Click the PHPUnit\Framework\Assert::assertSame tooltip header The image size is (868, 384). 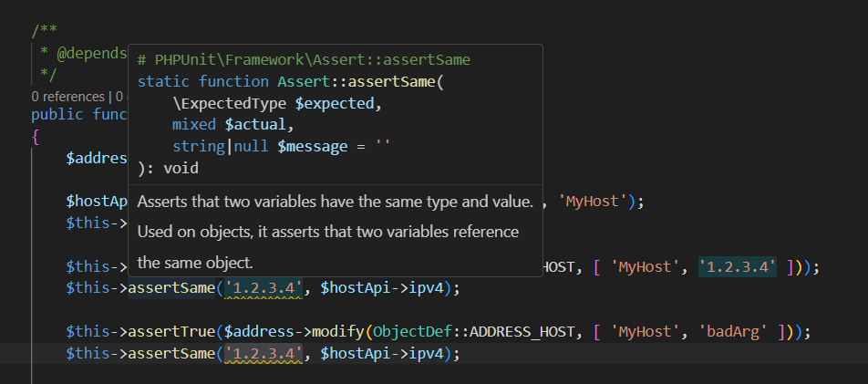coord(304,59)
